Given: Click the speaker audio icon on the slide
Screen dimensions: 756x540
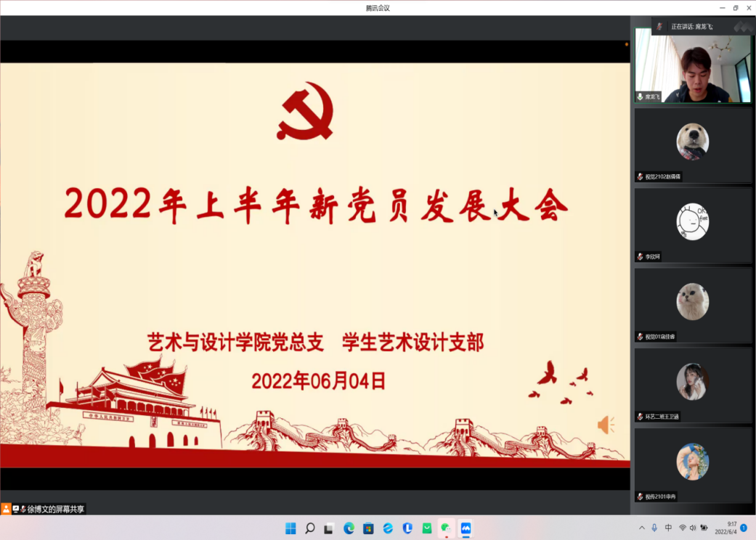Looking at the screenshot, I should (606, 425).
